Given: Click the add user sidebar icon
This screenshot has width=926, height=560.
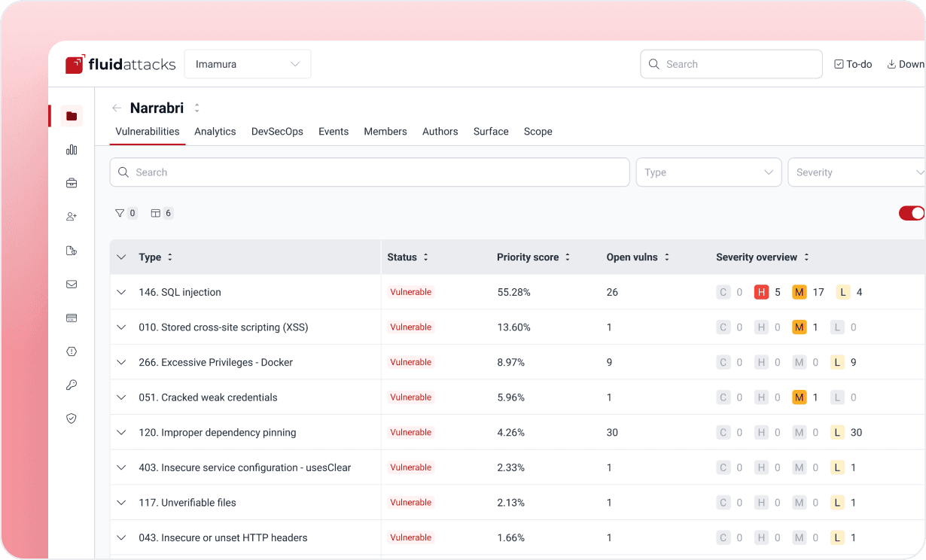Looking at the screenshot, I should click(72, 217).
